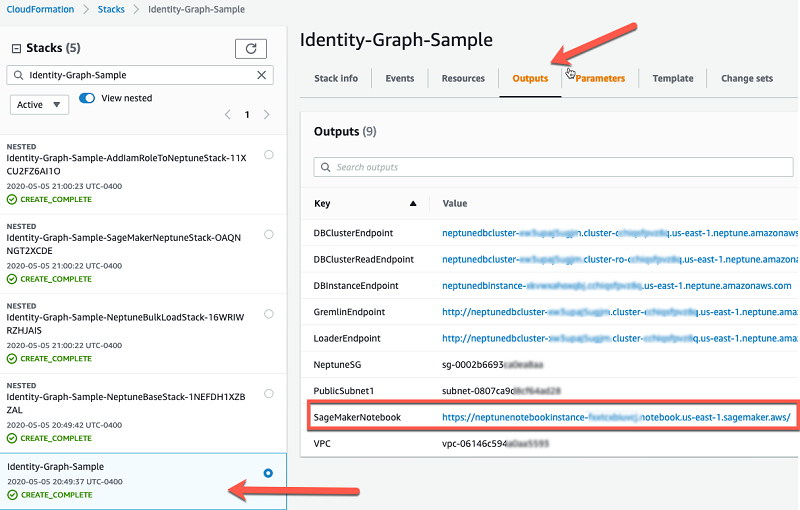800x510 pixels.
Task: Open the DBInstanceEndpoint value link
Action: pyautogui.click(x=616, y=286)
